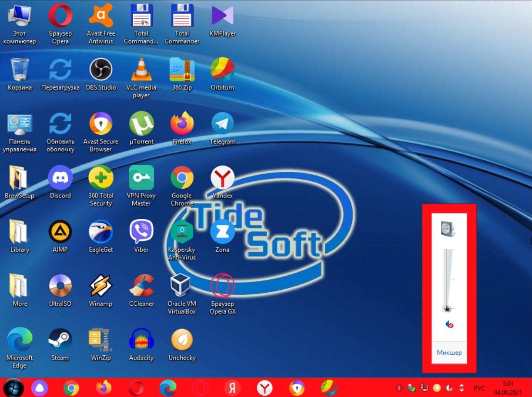
Task: Launch Firefox from the taskbar
Action: 104,387
